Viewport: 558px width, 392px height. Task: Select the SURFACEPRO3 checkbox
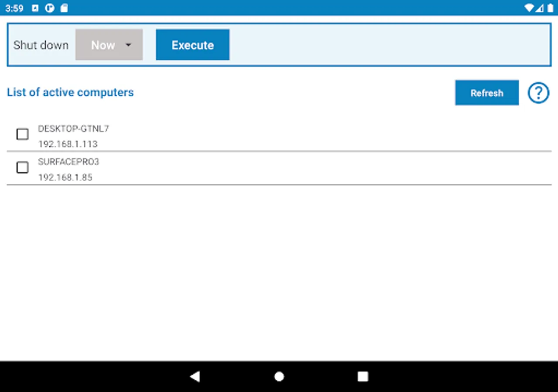(22, 167)
